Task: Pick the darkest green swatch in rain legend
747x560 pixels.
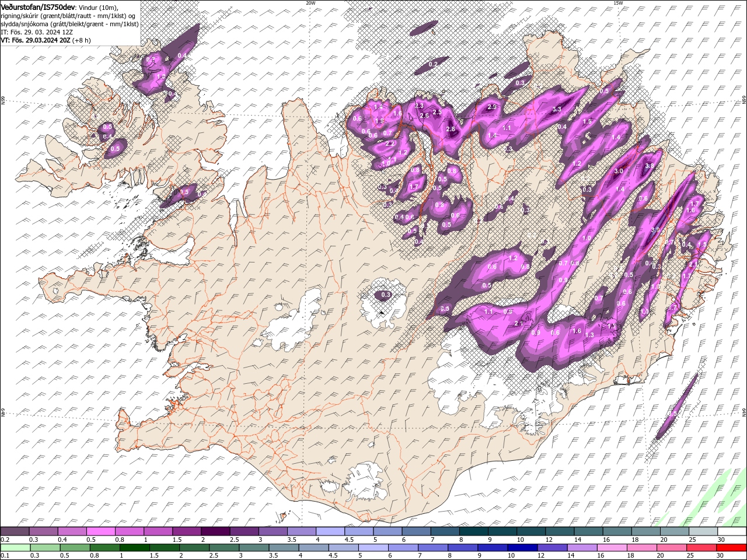Action: 134,548
